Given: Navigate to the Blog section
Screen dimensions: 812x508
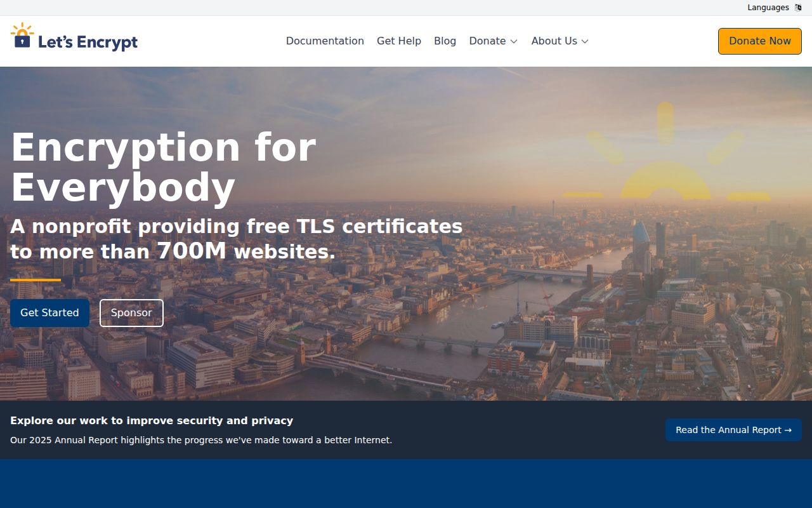Looking at the screenshot, I should [445, 41].
